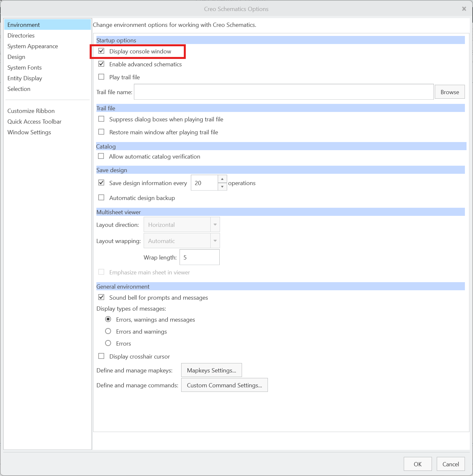473x476 pixels.
Task: Select the Entity Display category
Action: (x=48, y=78)
